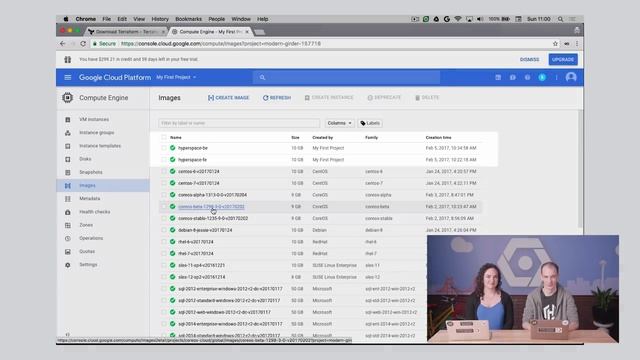The height and width of the screenshot is (360, 640).
Task: Click the Snapshots sidebar icon
Action: click(x=68, y=172)
